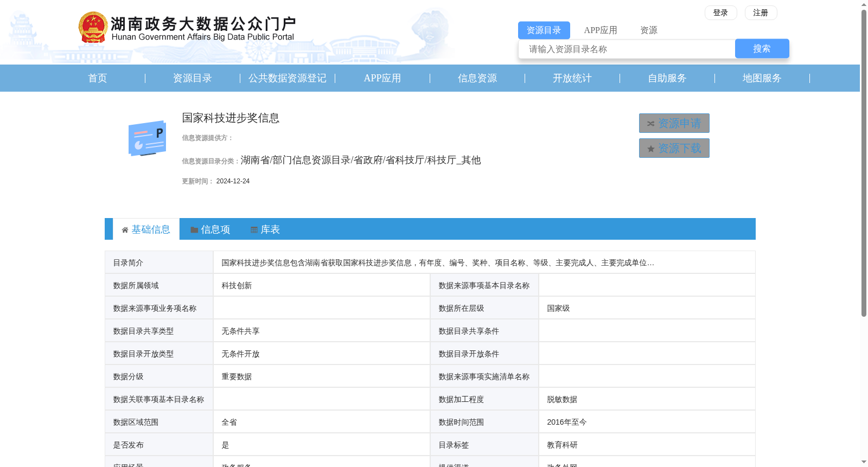Click the star icon on 资源下载

(650, 149)
